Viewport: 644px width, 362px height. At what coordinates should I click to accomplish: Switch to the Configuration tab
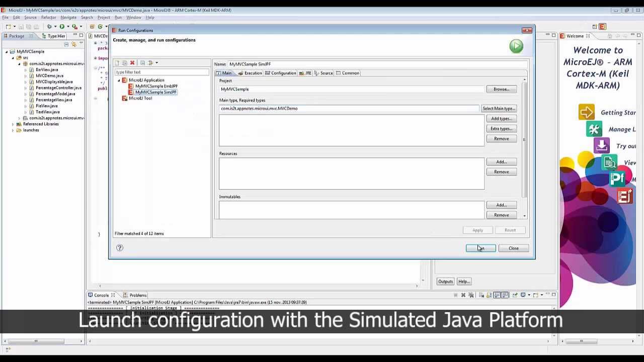tap(280, 73)
